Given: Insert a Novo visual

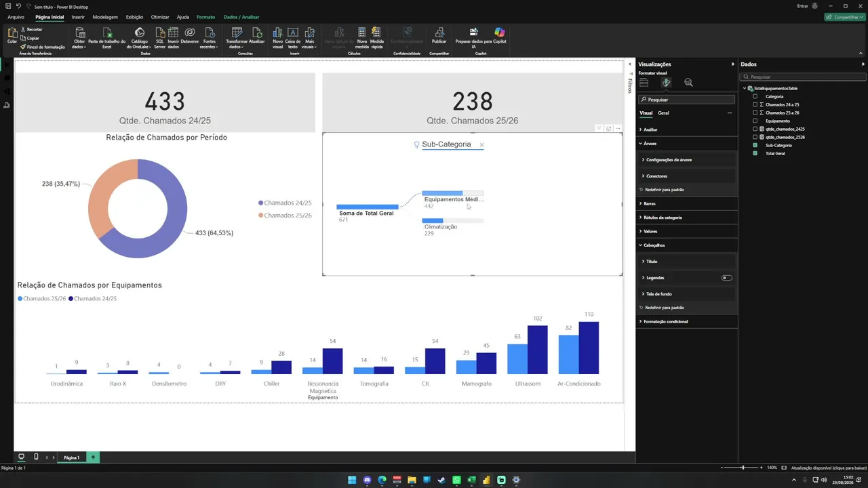Looking at the screenshot, I should 277,37.
